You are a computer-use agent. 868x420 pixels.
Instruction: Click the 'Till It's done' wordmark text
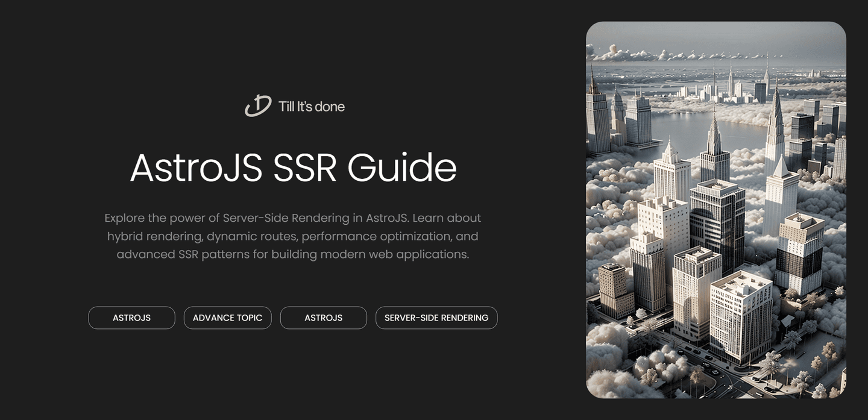click(312, 106)
